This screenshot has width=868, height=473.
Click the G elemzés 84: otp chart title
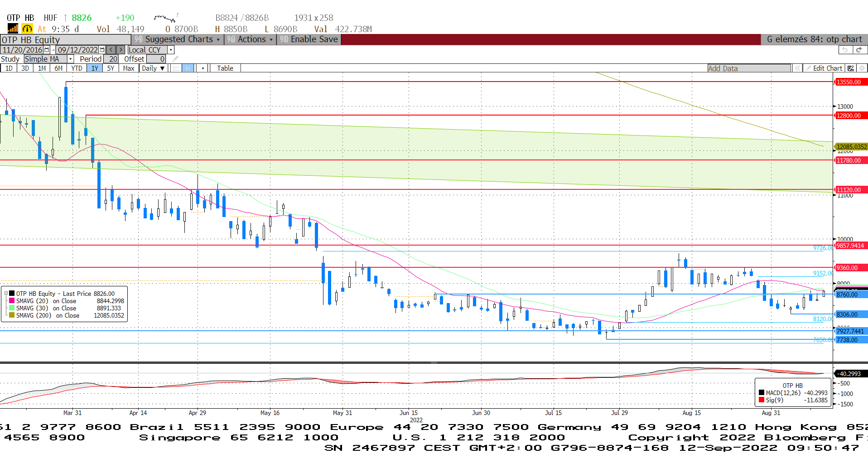(815, 39)
